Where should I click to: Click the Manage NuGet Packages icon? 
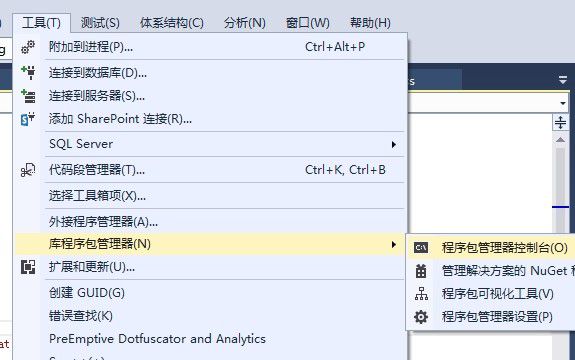(x=421, y=271)
